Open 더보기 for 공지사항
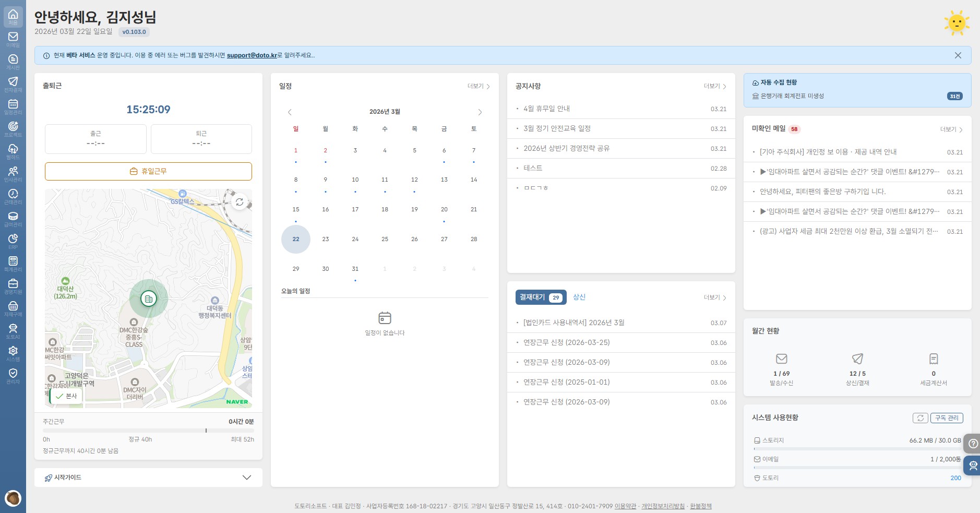 714,86
